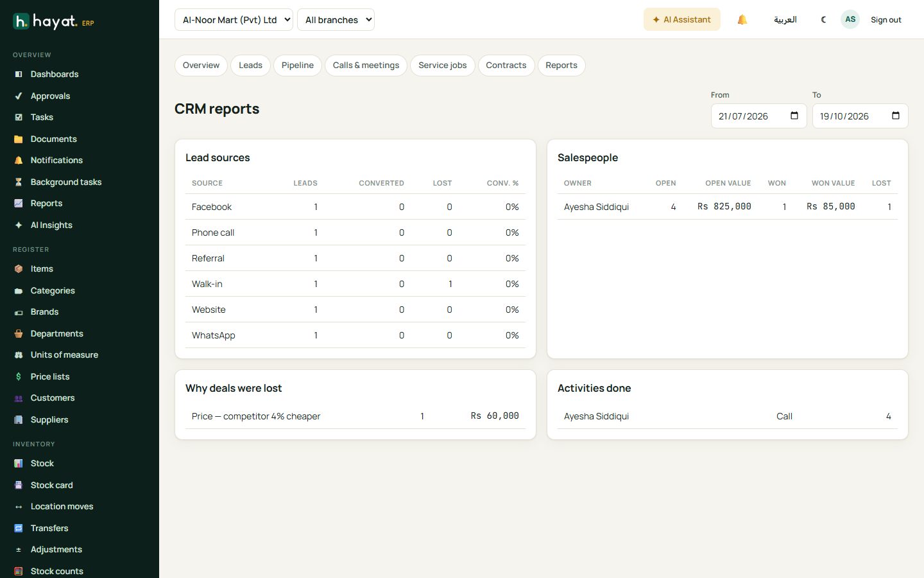This screenshot has height=578, width=924.
Task: Click the Dashboards sidebar icon
Action: click(x=19, y=74)
